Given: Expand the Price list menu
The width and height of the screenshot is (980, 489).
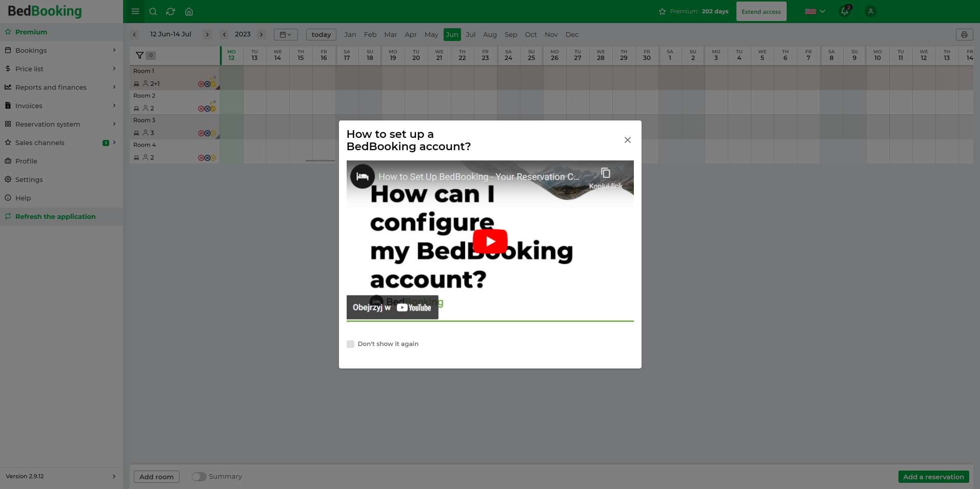Looking at the screenshot, I should point(62,69).
